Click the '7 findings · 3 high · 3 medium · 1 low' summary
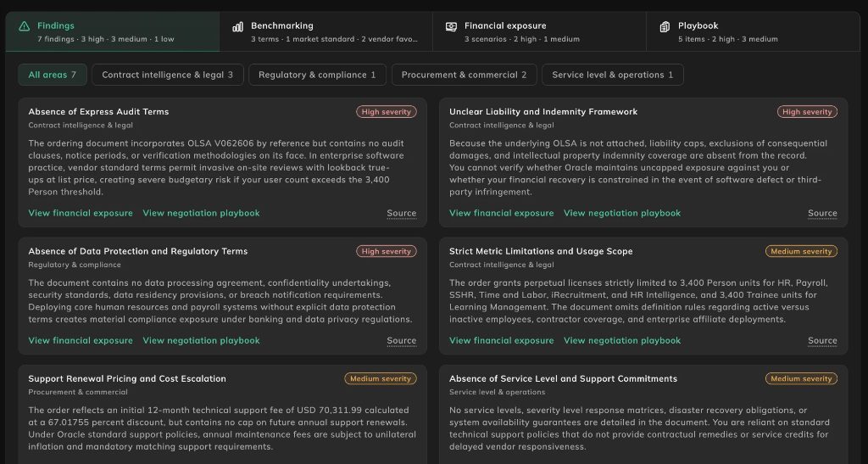 coord(106,39)
